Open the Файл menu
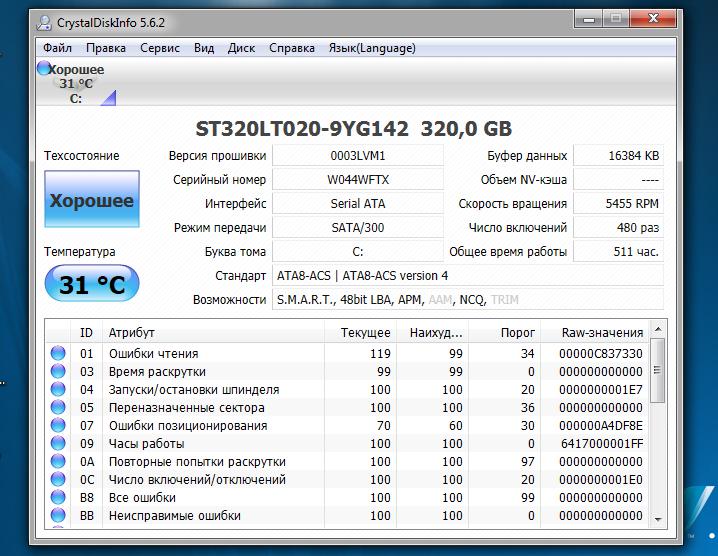718x556 pixels. click(x=57, y=48)
